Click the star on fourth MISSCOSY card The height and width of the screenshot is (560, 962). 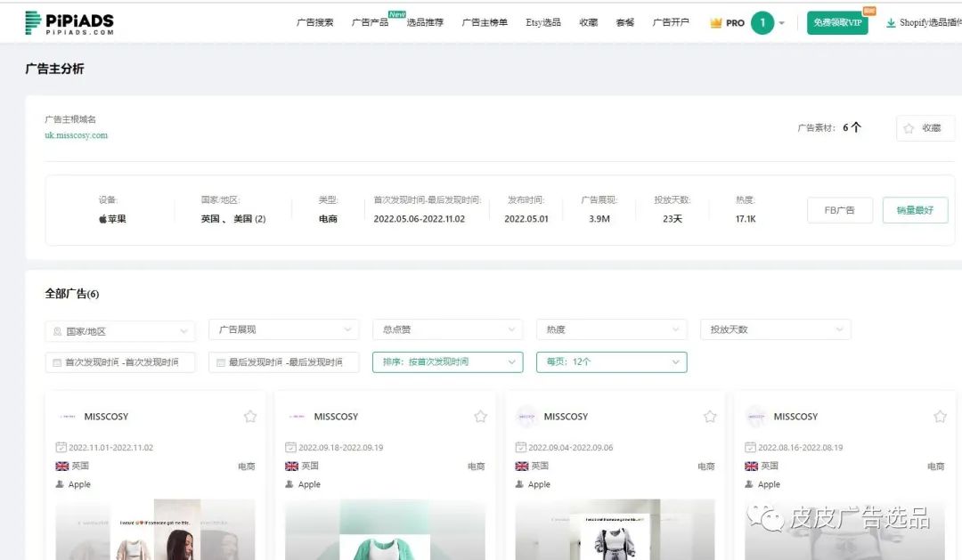[x=940, y=417]
